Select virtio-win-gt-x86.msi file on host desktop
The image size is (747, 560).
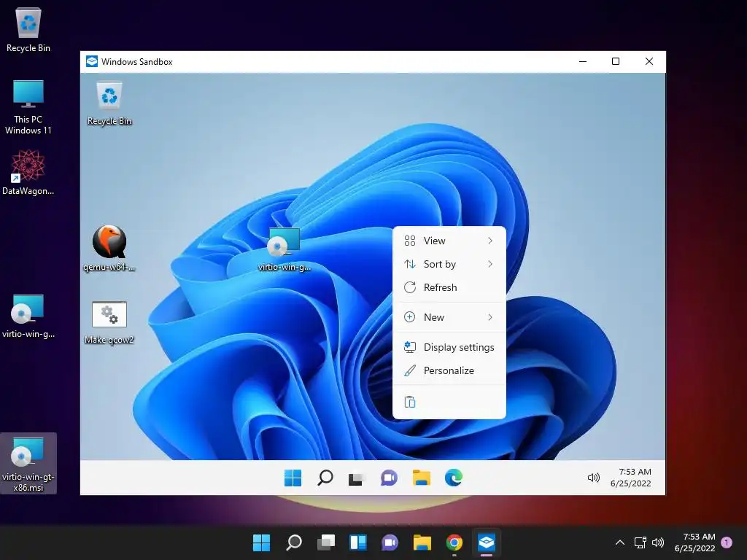28,463
